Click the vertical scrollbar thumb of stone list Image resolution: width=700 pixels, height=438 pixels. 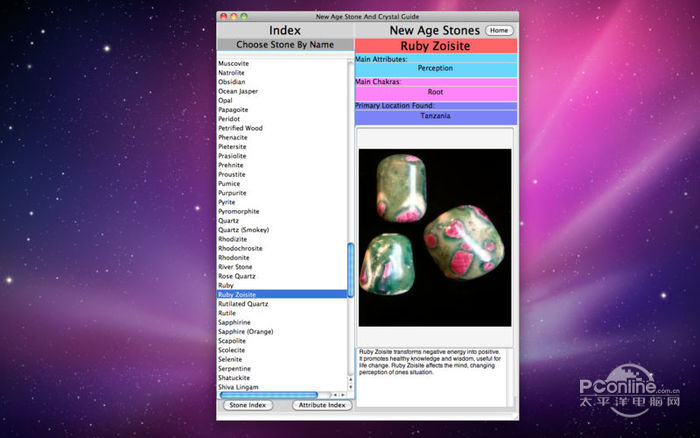pyautogui.click(x=350, y=270)
